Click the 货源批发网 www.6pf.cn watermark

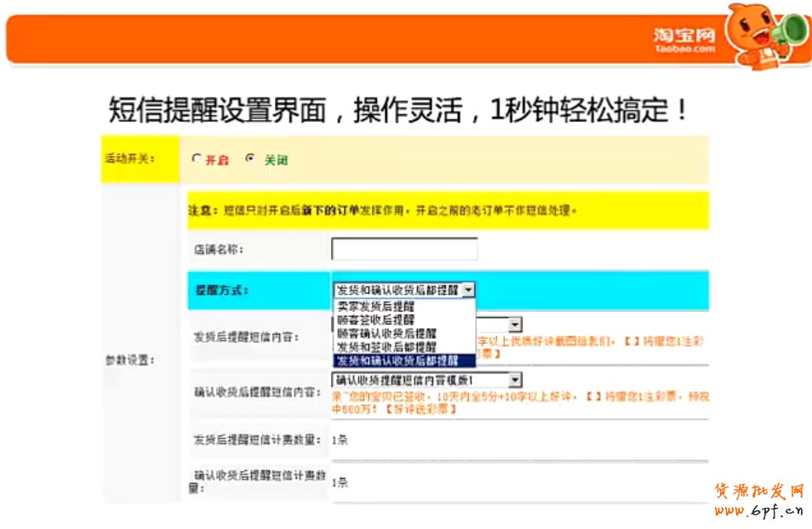point(758,501)
